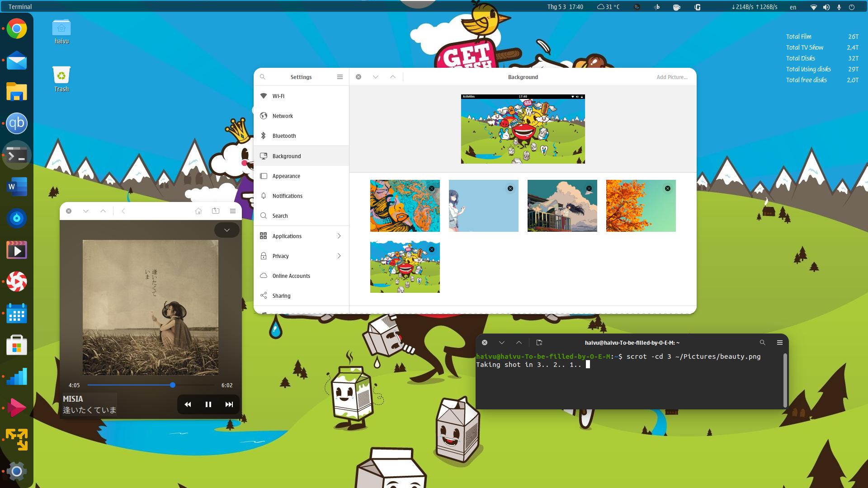Open Google Chrome from the dock
The image size is (868, 488).
coord(17,29)
